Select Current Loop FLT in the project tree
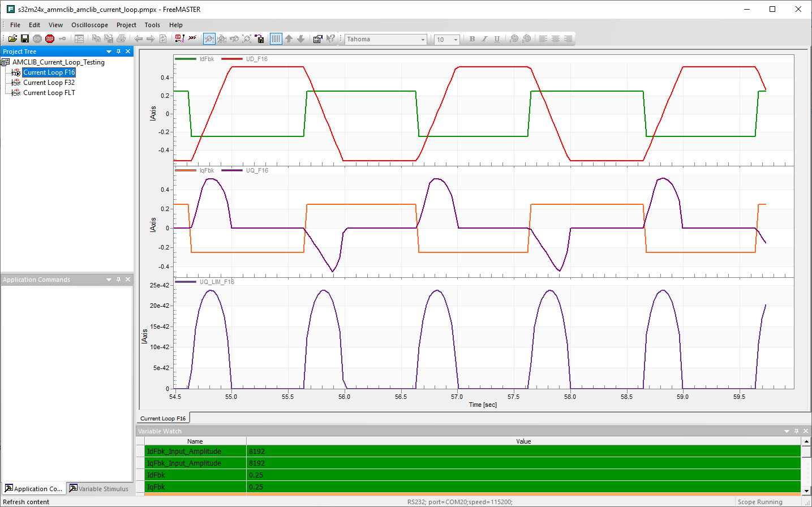 pyautogui.click(x=49, y=92)
